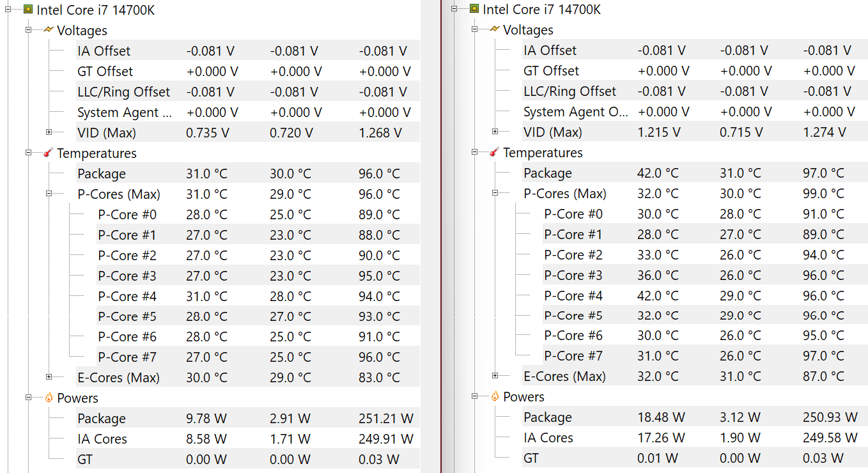Click the CPU chip icon in the left panel
Viewport: 868px width, 473px height.
[28, 10]
